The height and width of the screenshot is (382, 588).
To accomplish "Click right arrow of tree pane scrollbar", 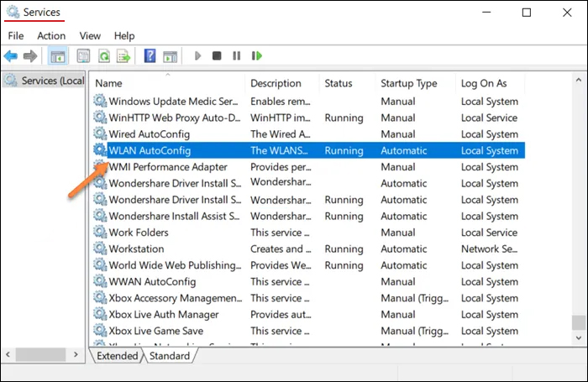I will point(76,354).
